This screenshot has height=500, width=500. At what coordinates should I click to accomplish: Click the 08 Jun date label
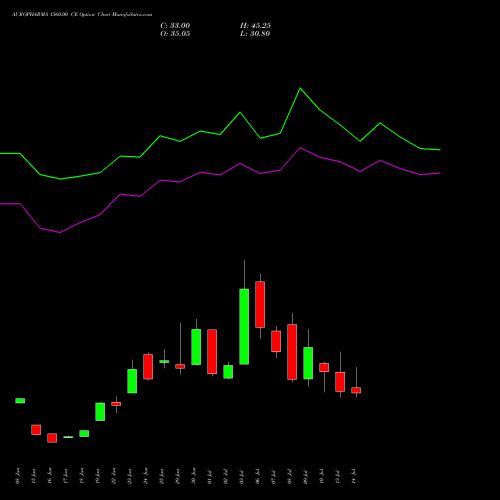pos(18,476)
